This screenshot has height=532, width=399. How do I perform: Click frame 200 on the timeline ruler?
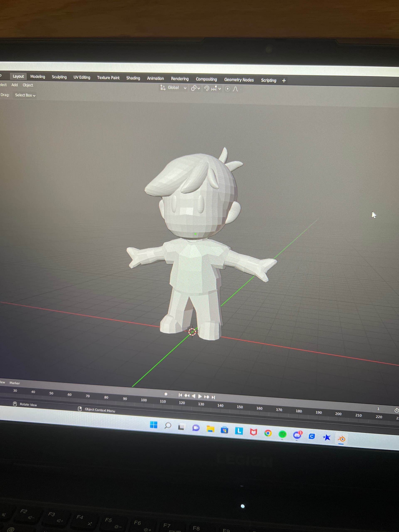tap(338, 414)
